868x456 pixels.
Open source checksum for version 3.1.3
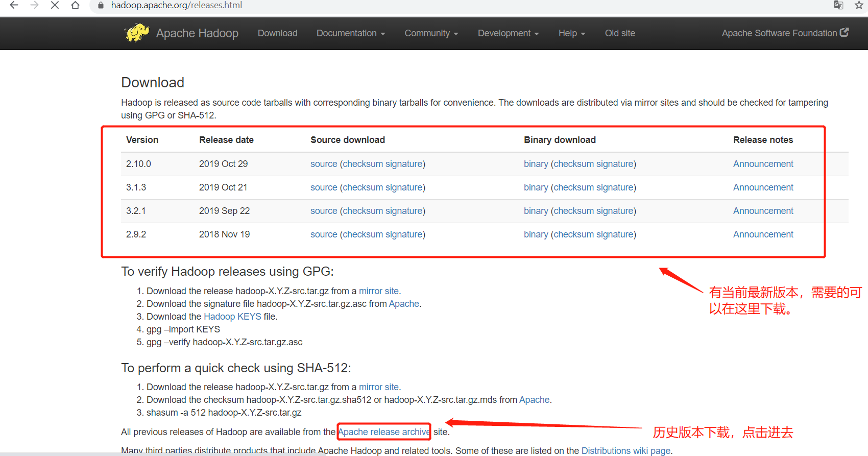pos(363,187)
